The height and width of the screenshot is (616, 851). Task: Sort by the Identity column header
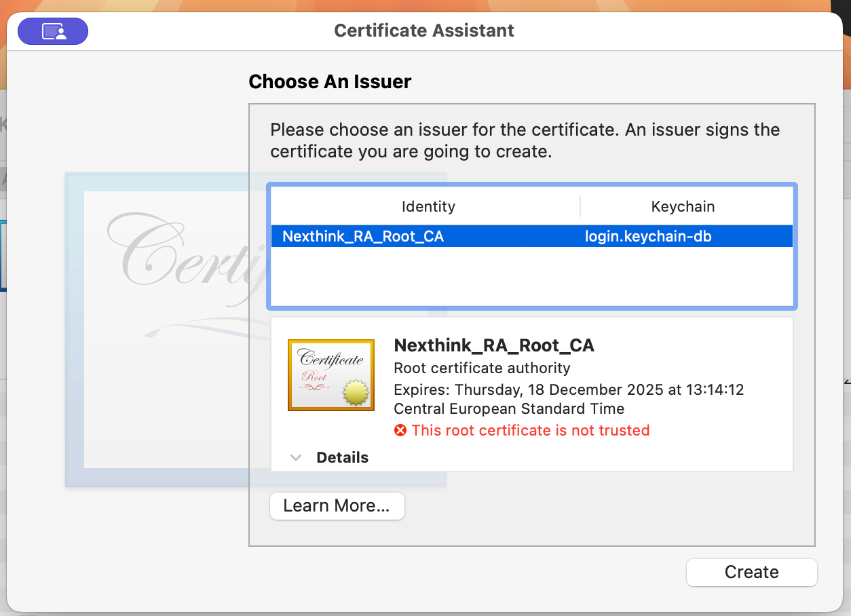(428, 206)
